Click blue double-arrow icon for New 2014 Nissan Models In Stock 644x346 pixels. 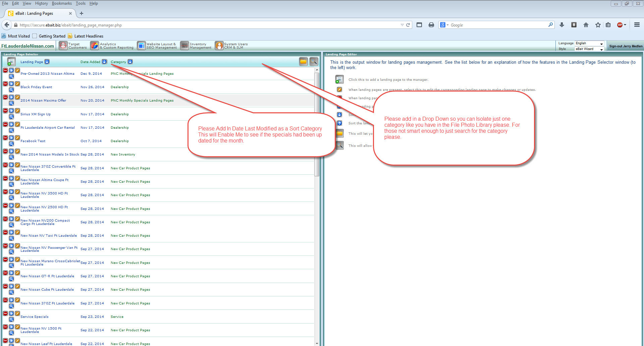(11, 151)
